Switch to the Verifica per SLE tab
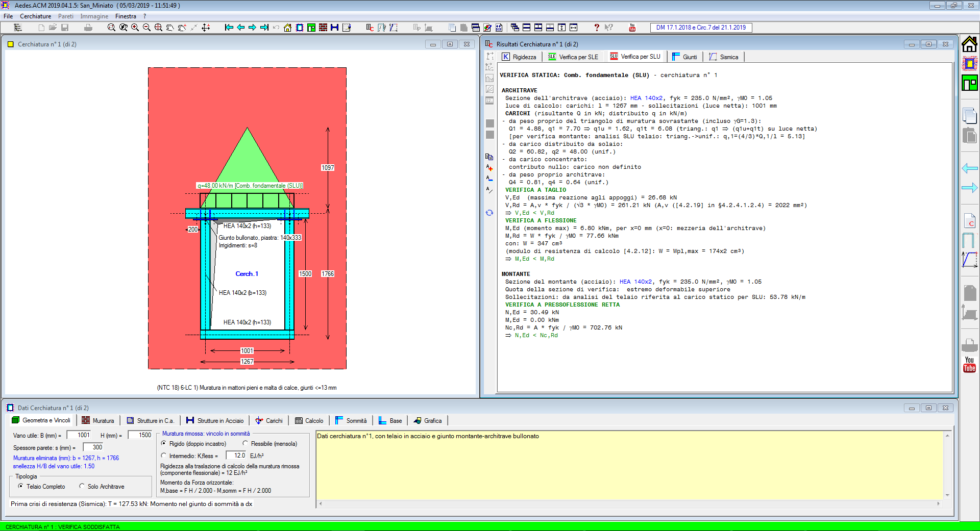 tap(574, 57)
